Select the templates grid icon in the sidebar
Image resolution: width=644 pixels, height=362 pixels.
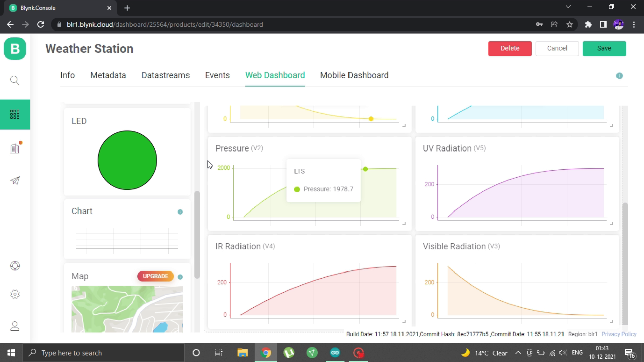coord(15,114)
